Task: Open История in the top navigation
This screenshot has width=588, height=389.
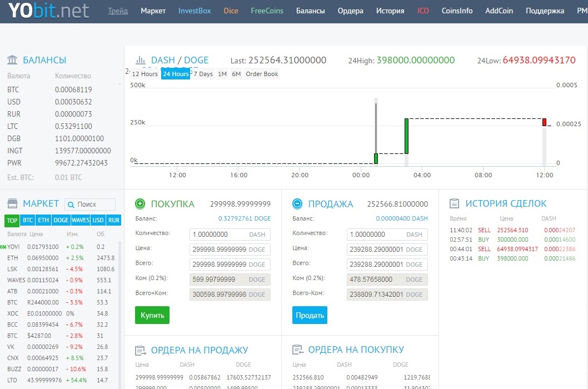Action: 390,11
